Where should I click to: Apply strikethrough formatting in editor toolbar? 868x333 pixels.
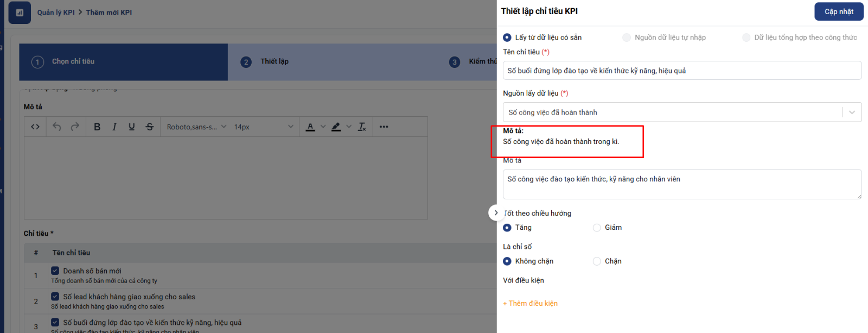(x=149, y=127)
